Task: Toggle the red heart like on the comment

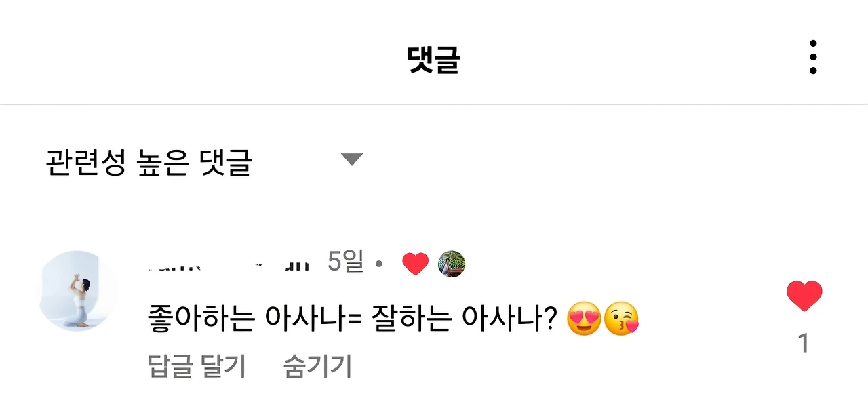Action: pyautogui.click(x=804, y=296)
